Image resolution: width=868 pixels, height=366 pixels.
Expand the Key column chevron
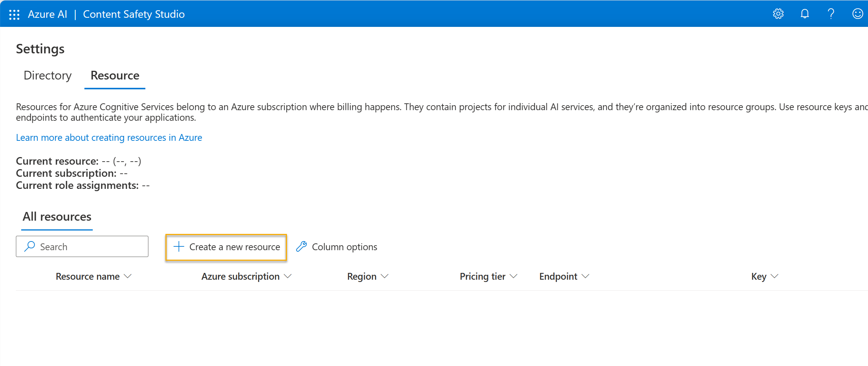click(774, 276)
